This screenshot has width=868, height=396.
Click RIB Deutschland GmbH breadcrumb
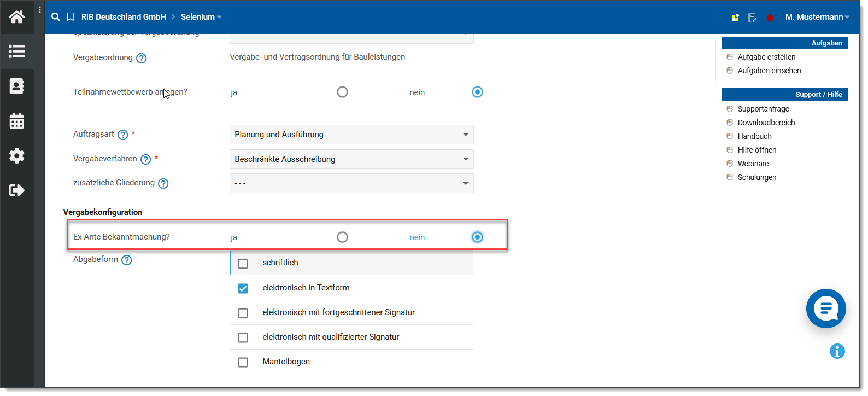coord(124,17)
